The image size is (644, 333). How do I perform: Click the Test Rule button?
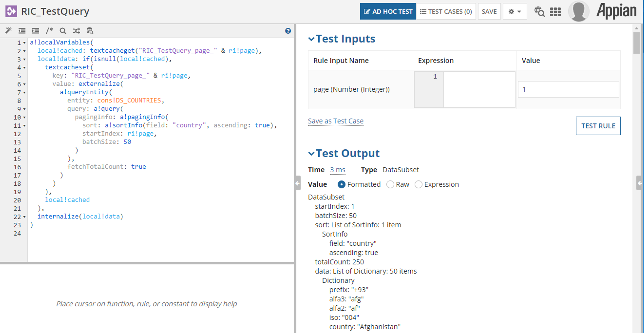coord(598,126)
